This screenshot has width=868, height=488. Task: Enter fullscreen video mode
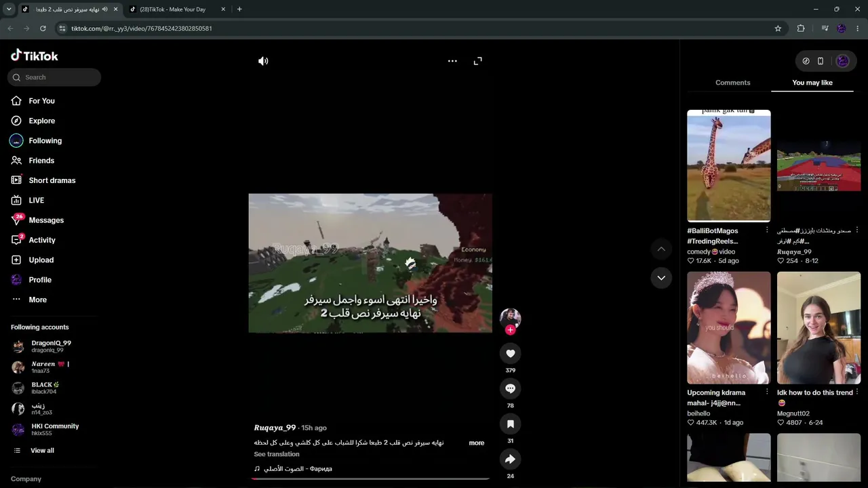[477, 61]
